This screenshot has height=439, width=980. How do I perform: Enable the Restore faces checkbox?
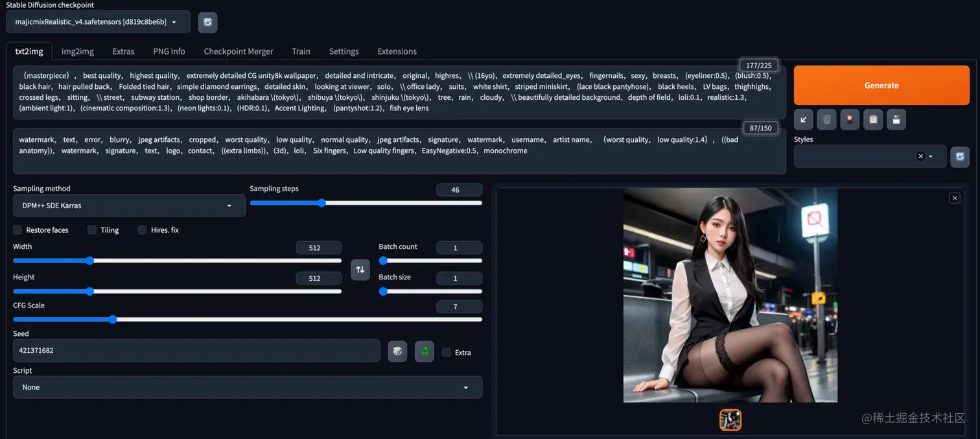click(17, 230)
